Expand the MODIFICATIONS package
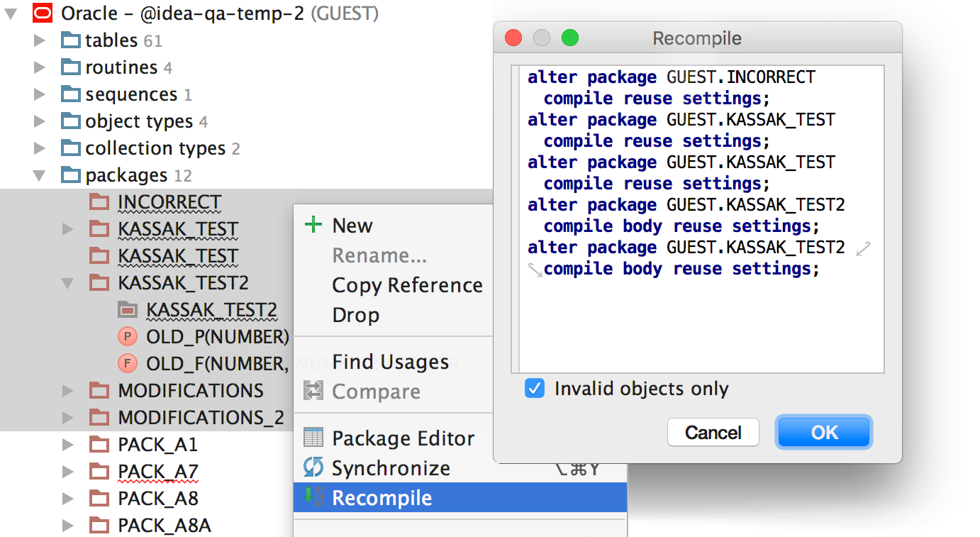980x537 pixels. click(68, 391)
